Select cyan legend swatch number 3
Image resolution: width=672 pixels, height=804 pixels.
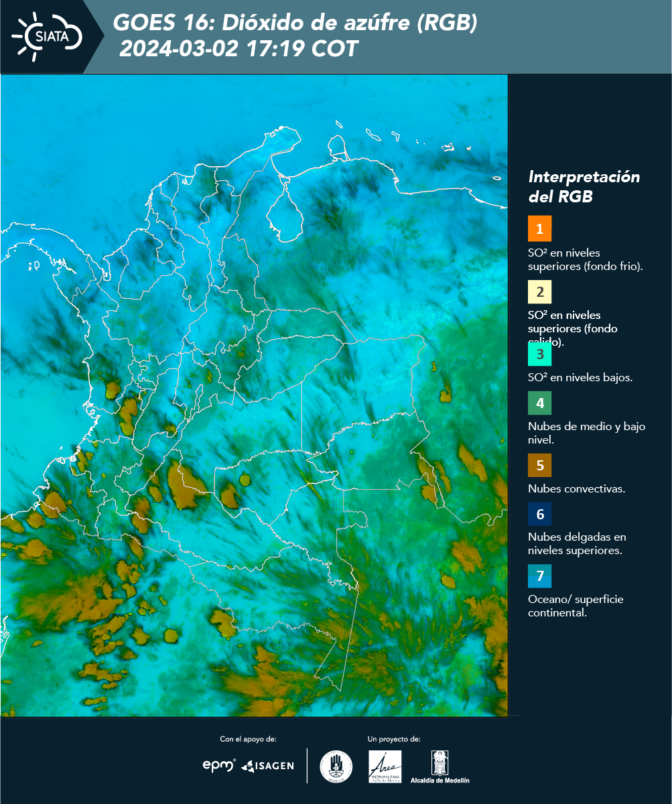point(539,354)
